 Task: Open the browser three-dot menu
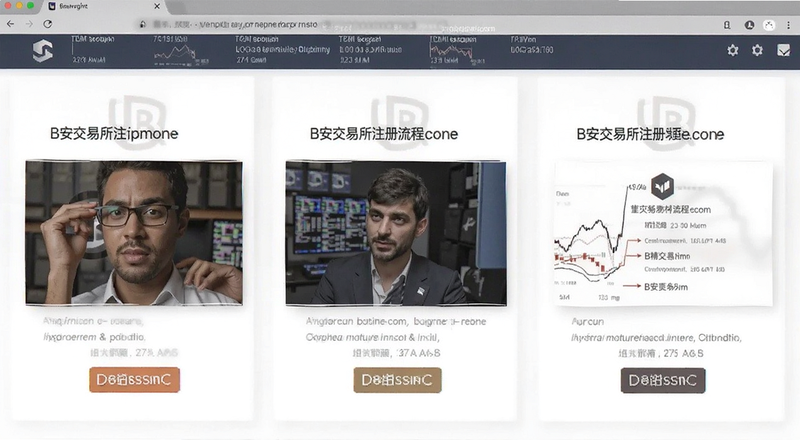pyautogui.click(x=789, y=25)
